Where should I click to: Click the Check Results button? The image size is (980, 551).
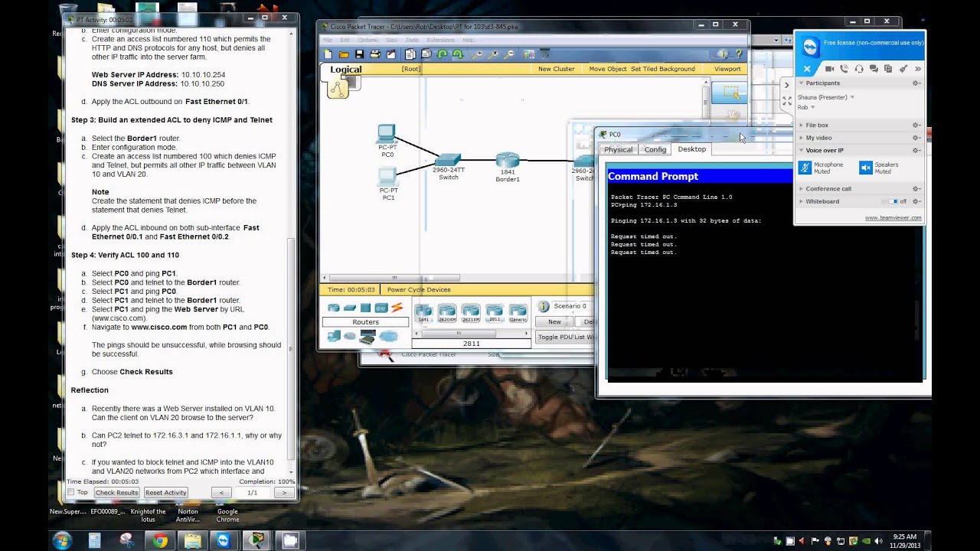(x=116, y=493)
